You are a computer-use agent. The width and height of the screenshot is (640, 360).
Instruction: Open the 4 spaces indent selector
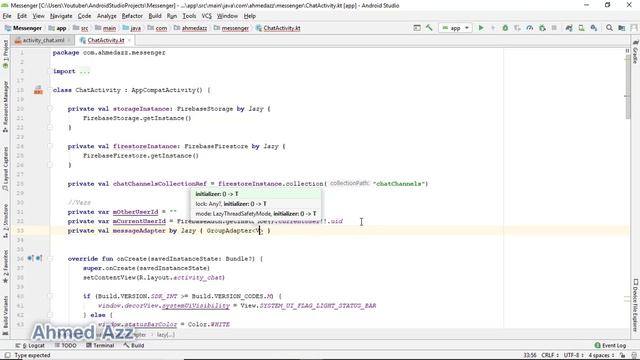point(601,355)
